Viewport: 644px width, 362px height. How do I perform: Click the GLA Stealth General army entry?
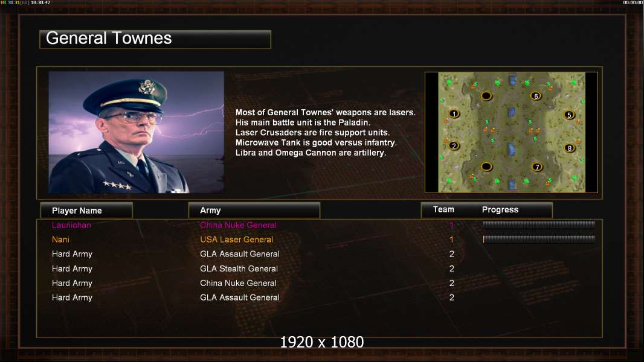(239, 268)
